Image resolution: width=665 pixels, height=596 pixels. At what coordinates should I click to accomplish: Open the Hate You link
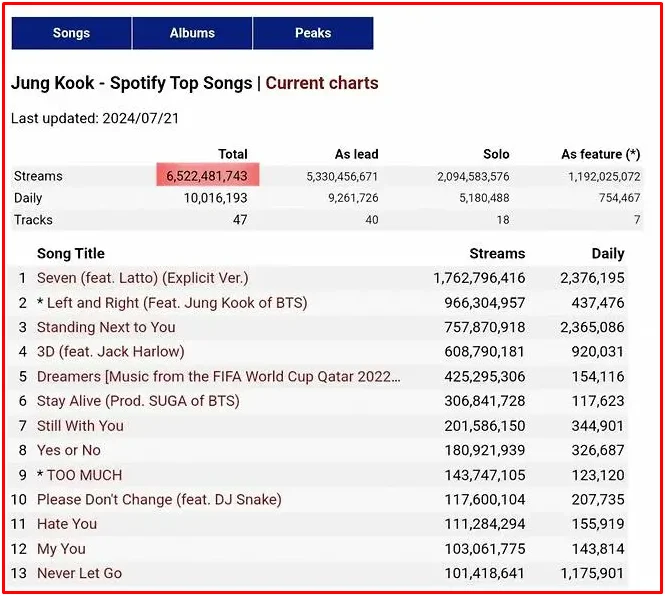67,524
